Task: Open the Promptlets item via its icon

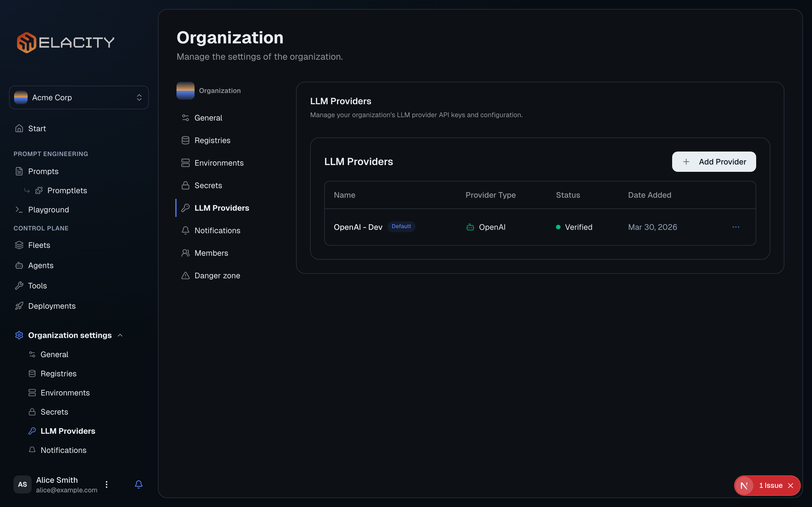Action: pos(39,190)
